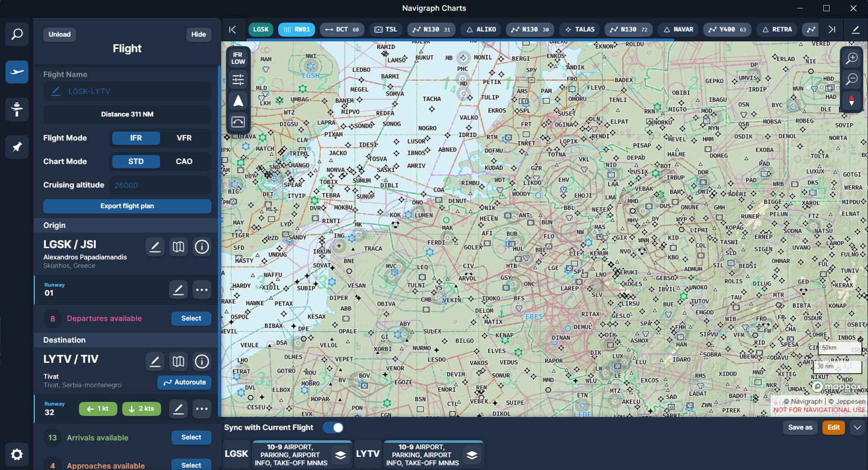
Task: Show LGSK airport info icon
Action: [x=202, y=247]
